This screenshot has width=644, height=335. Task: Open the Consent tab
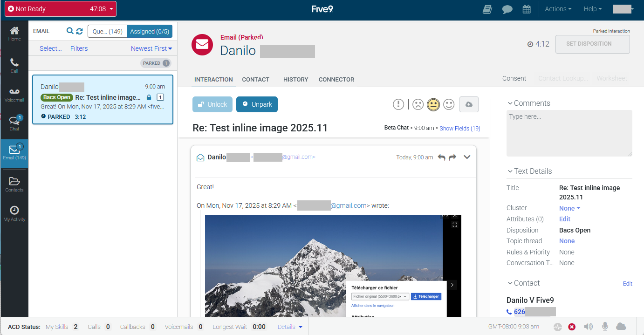coord(514,78)
